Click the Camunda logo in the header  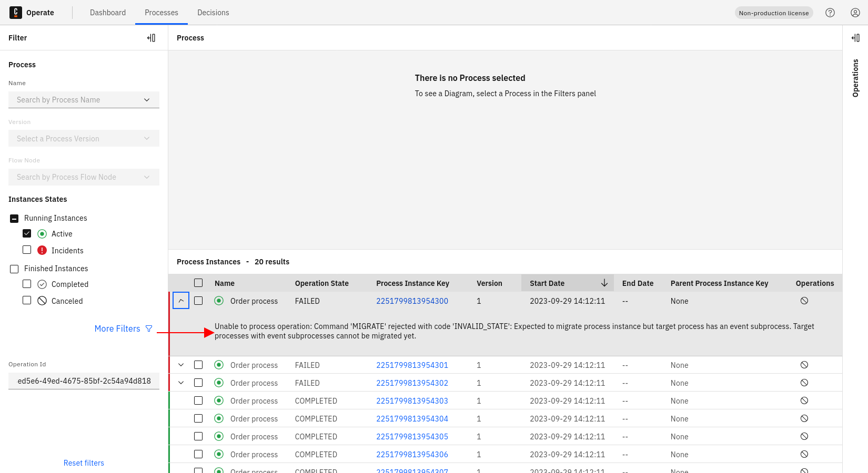click(x=16, y=13)
